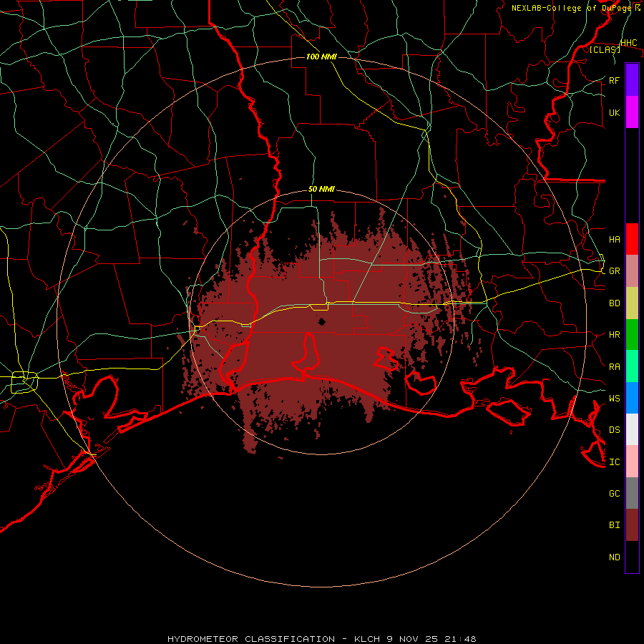Click the black radar site marker
This screenshot has height=644, width=644.
(322, 321)
